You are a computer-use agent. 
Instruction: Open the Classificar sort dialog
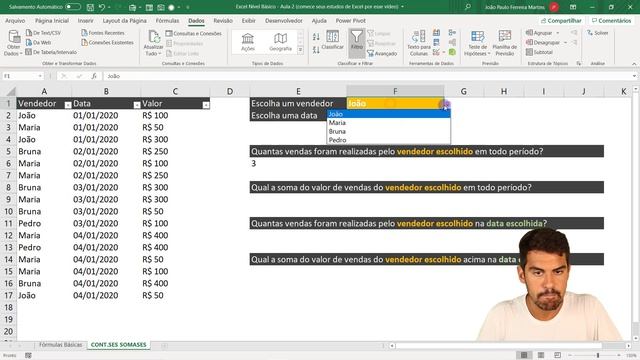pos(333,40)
